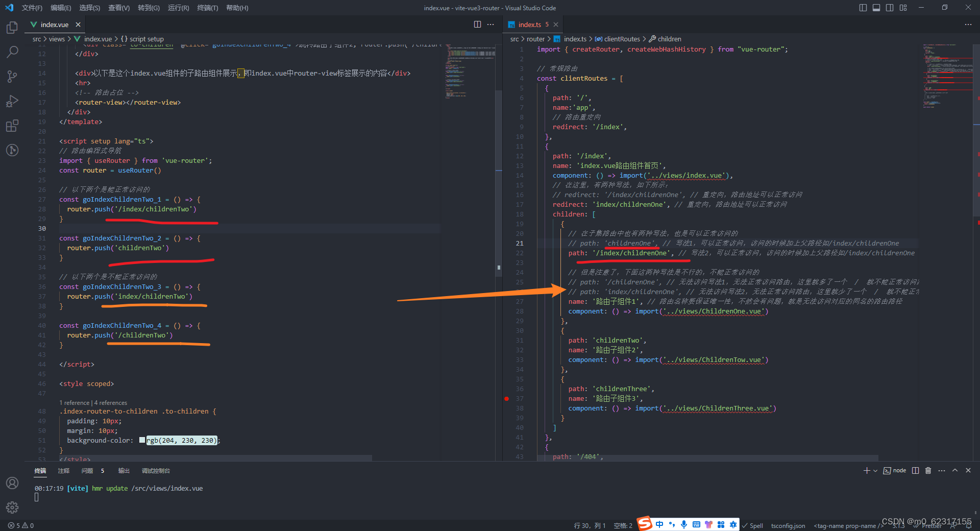980x531 pixels.
Task: Click the cursor position '行 30, 列 1' indicator
Action: 589,525
